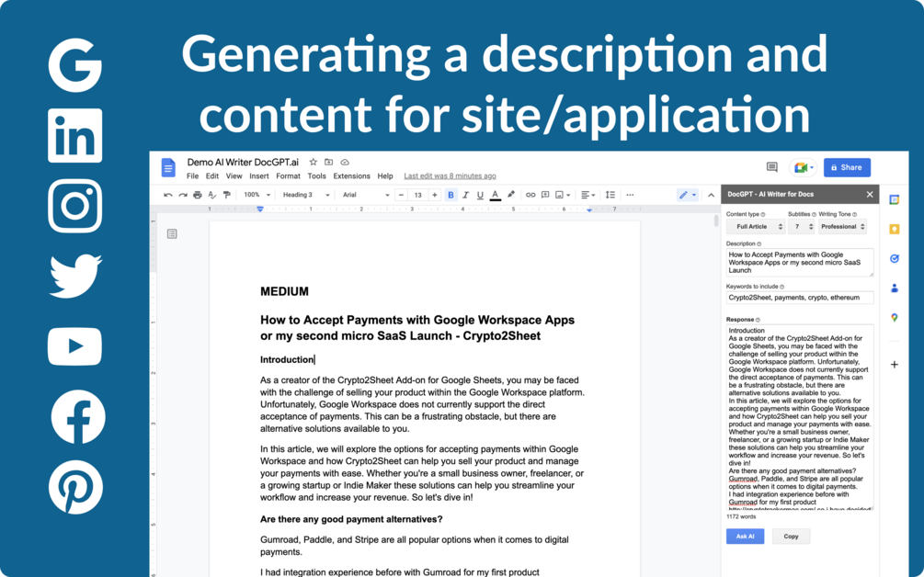Open the text color picker
The width and height of the screenshot is (924, 577).
[x=495, y=195]
